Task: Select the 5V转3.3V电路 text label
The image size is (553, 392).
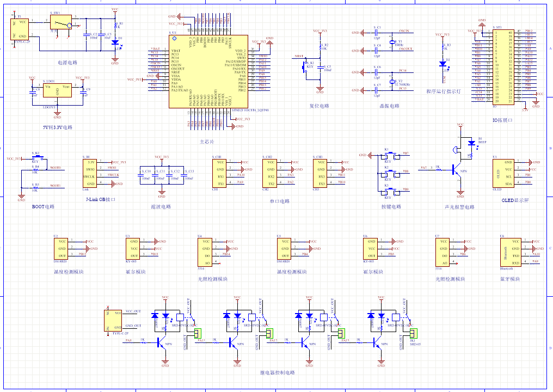Action: pyautogui.click(x=58, y=127)
